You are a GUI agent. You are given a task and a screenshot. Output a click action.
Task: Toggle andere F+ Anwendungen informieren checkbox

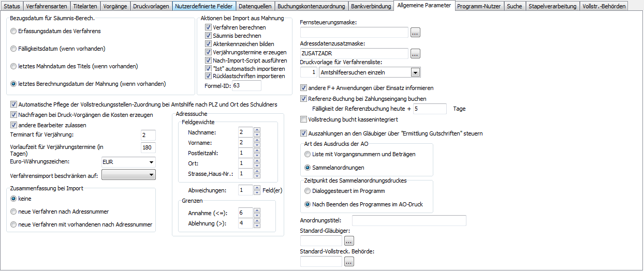point(304,88)
